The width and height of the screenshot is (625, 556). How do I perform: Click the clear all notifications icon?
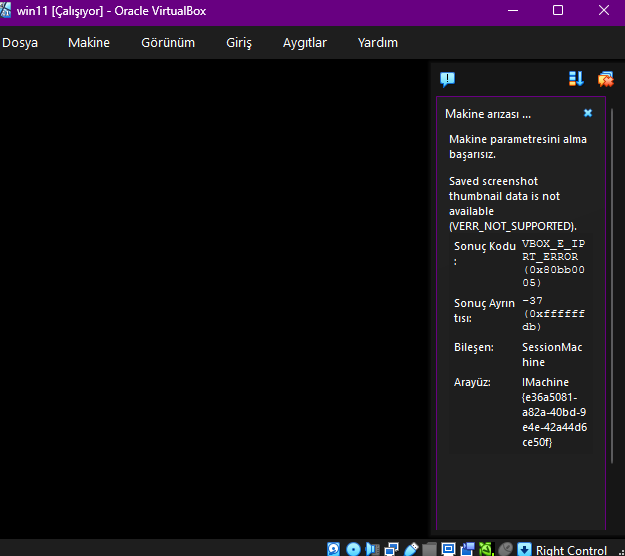click(605, 79)
